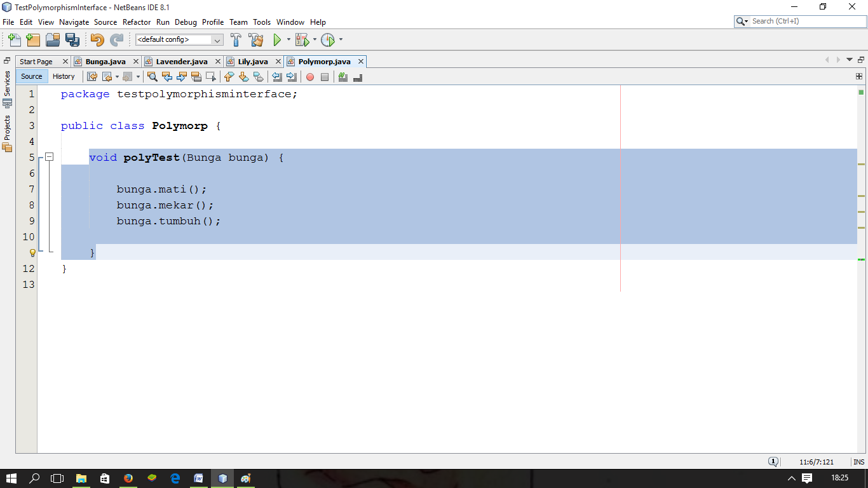Expand the Debug Project dropdown arrow
868x488 pixels.
tap(314, 39)
